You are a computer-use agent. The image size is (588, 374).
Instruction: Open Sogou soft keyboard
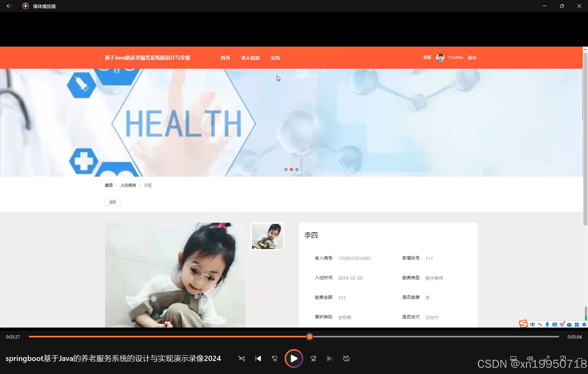[554, 324]
